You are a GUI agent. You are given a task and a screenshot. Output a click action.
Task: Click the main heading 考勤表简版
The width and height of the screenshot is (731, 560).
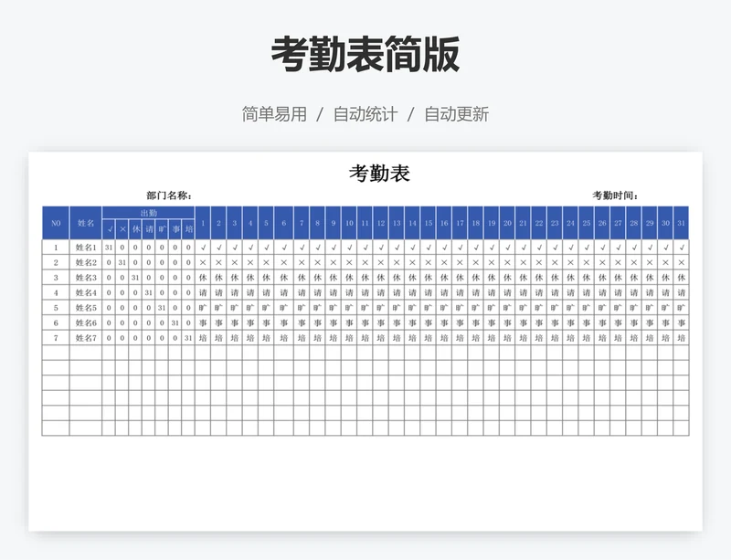[365, 54]
